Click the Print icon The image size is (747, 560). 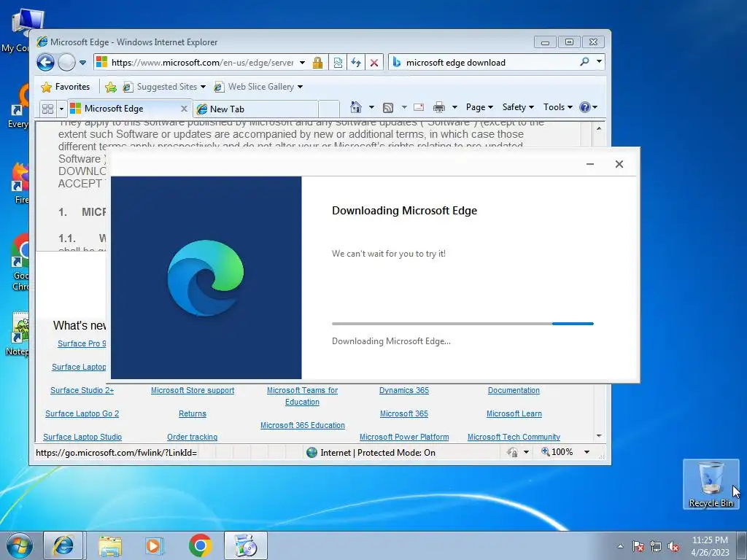(x=438, y=107)
